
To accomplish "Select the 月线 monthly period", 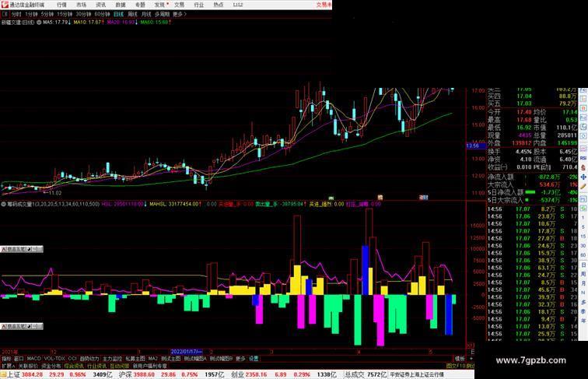I will 146,14.
